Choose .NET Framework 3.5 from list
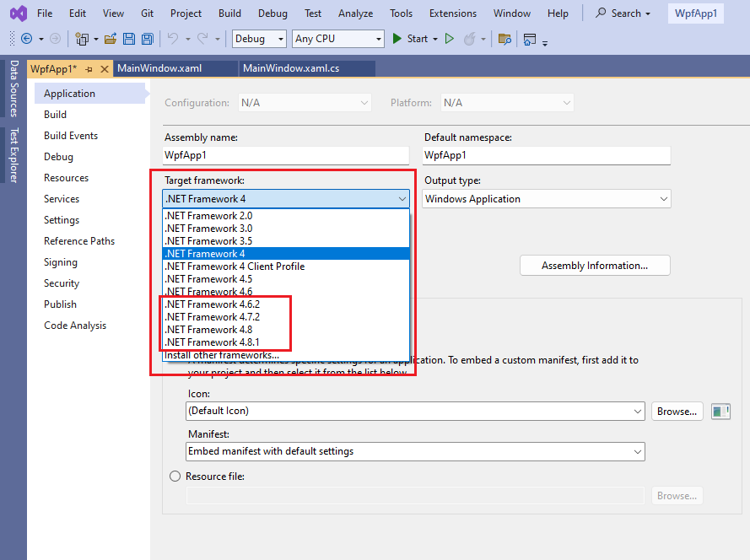This screenshot has width=750, height=560. pyautogui.click(x=286, y=241)
